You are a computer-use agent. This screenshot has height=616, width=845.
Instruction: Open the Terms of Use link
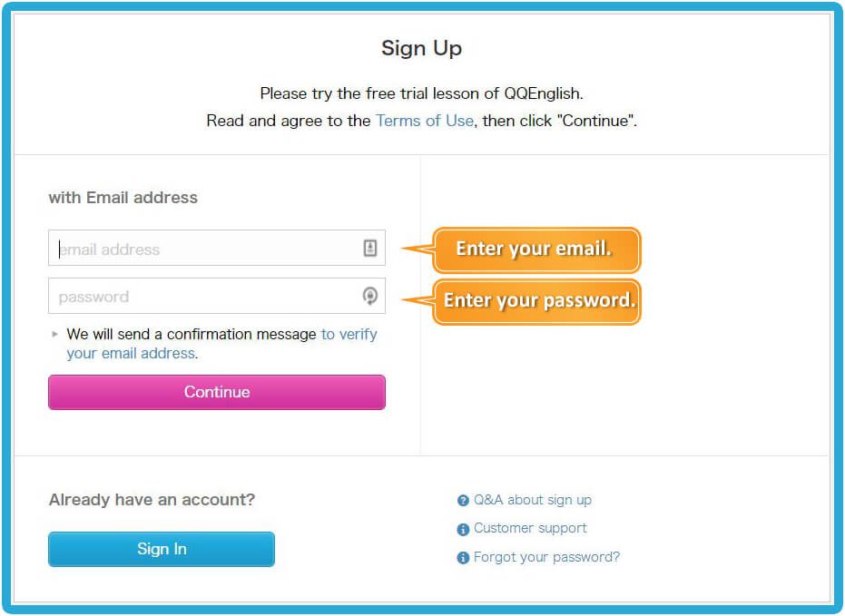(424, 121)
